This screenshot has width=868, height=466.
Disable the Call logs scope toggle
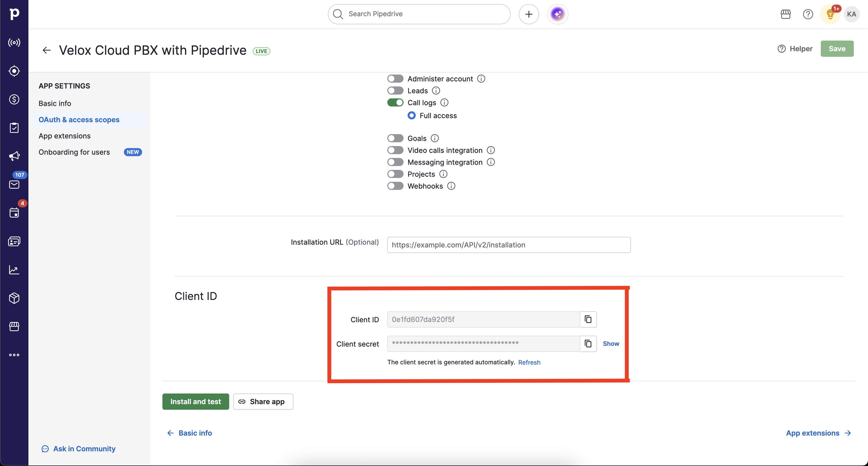395,103
